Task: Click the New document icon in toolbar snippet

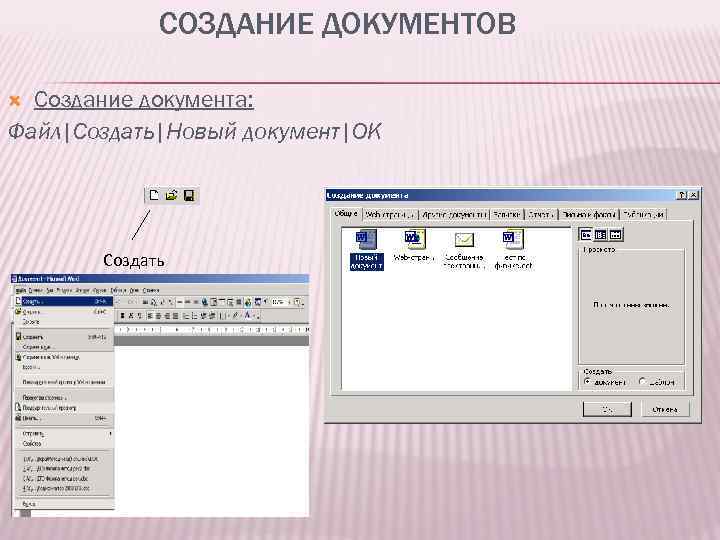Action: (x=154, y=195)
